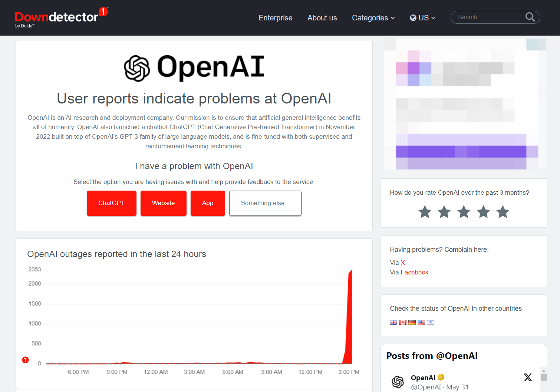This screenshot has height=392, width=560.
Task: Open the @OpenAI · May 31 post handle
Action: tap(439, 387)
